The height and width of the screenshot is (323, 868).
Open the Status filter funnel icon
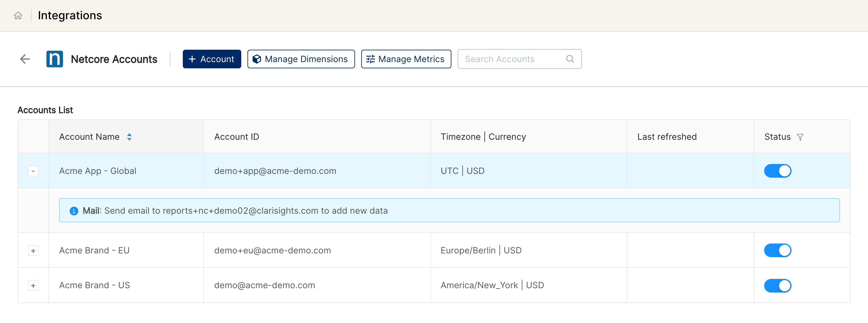pos(800,137)
